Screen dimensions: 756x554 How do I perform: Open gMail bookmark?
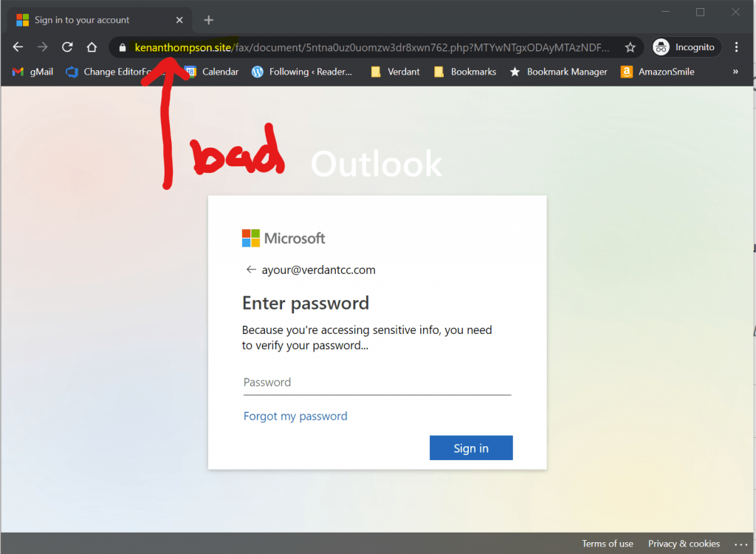[x=32, y=72]
